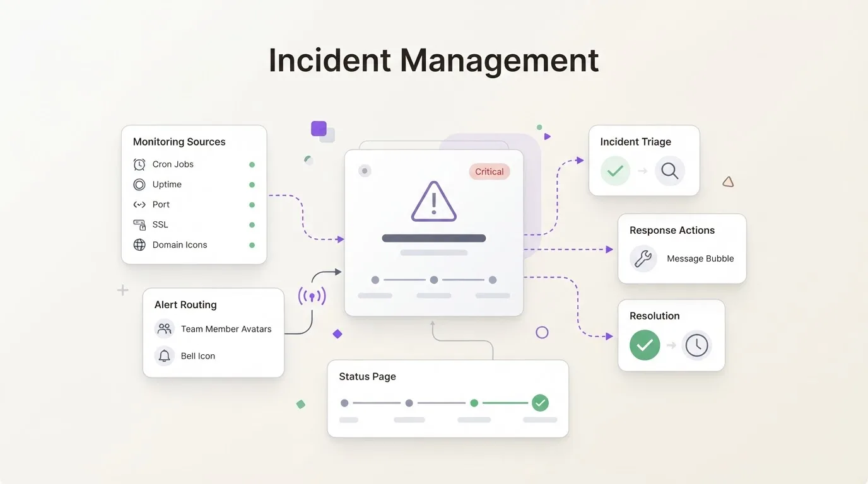Click the wrench icon in Response Actions
This screenshot has height=484, width=868.
click(643, 259)
